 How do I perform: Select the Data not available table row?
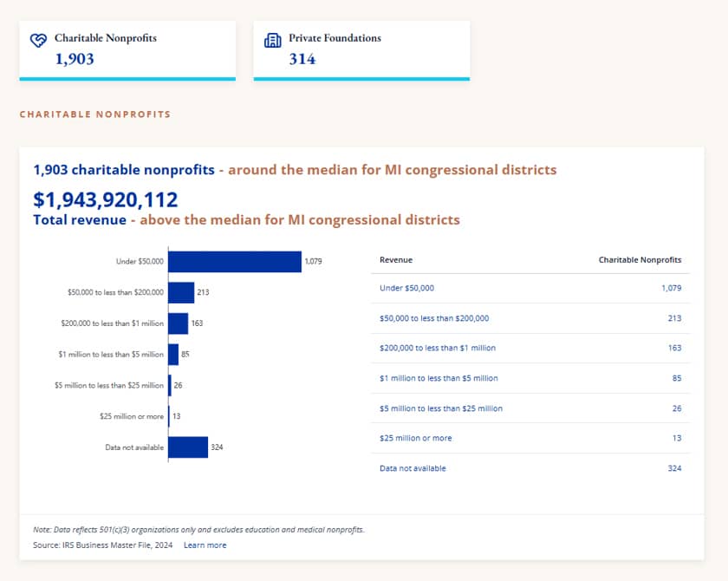click(x=530, y=468)
